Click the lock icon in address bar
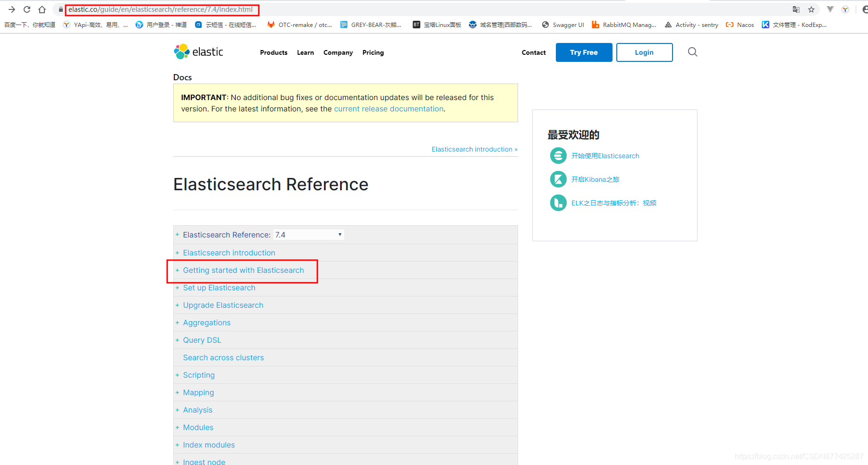Screen dimensions: 868x465 coord(60,9)
